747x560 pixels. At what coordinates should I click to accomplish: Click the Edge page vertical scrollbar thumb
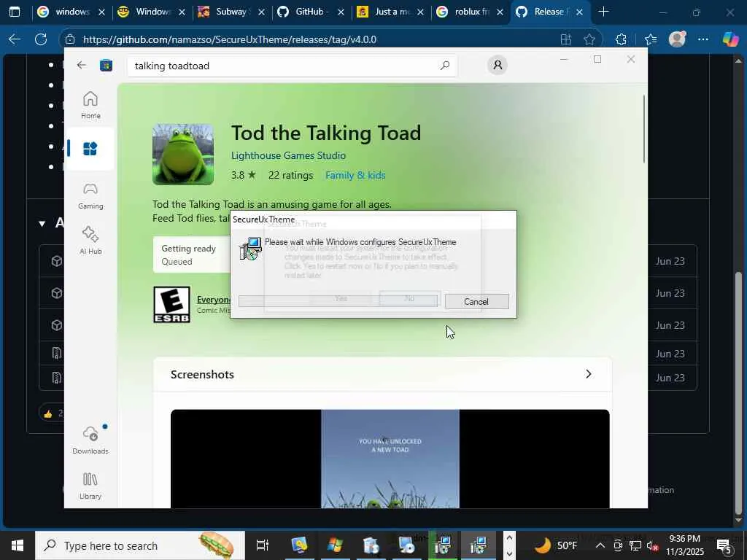(739, 393)
